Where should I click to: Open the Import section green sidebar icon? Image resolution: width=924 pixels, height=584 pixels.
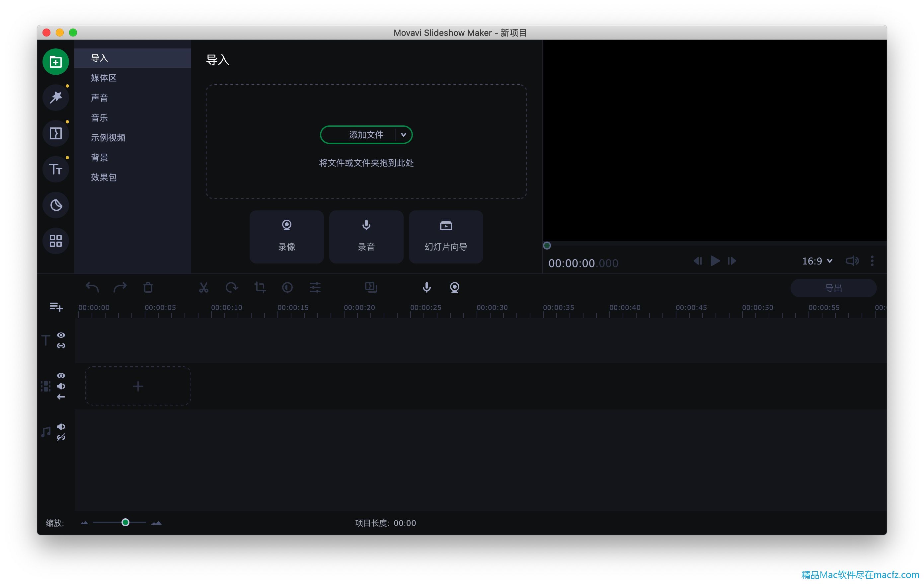(56, 62)
